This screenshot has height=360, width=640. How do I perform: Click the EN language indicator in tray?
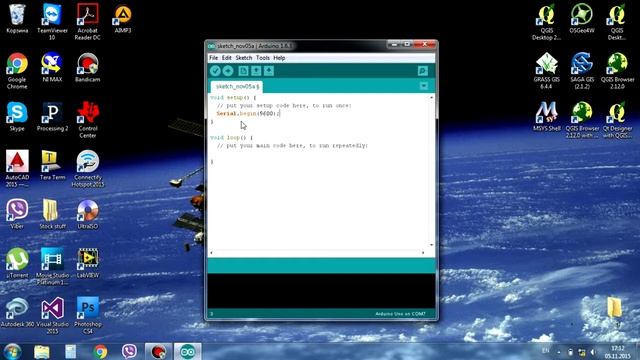545,351
